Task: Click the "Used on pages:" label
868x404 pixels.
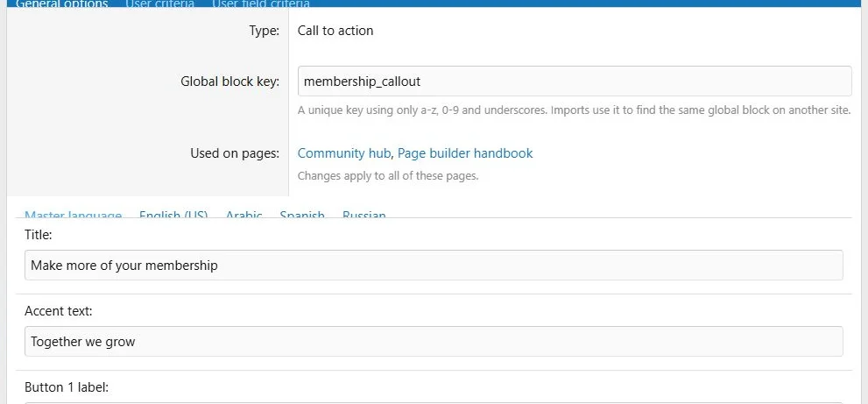Action: click(x=235, y=153)
